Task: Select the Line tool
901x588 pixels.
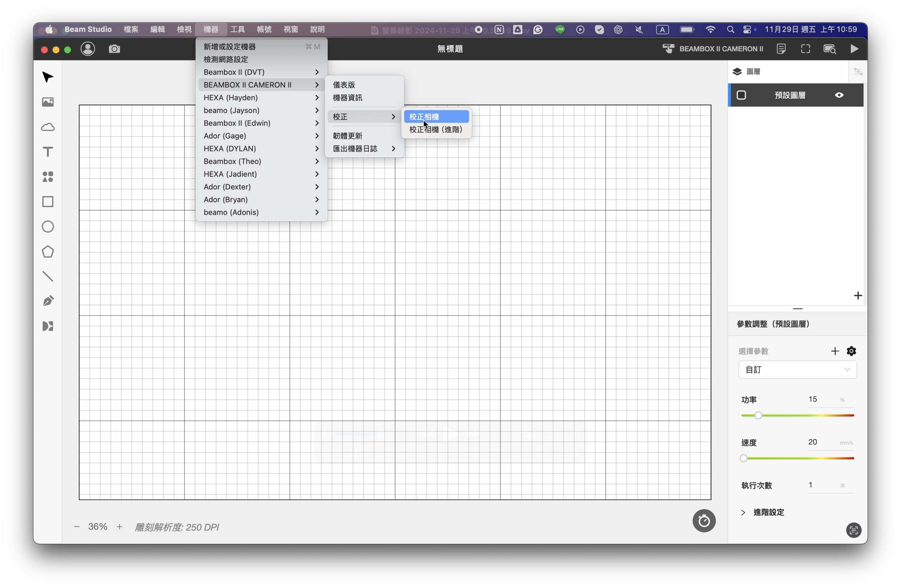Action: pos(48,276)
